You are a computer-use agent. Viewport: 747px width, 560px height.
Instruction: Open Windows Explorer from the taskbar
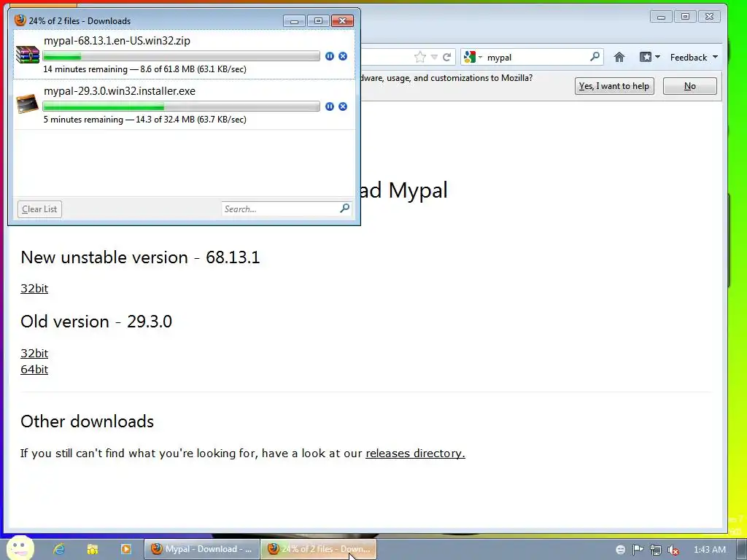93,549
